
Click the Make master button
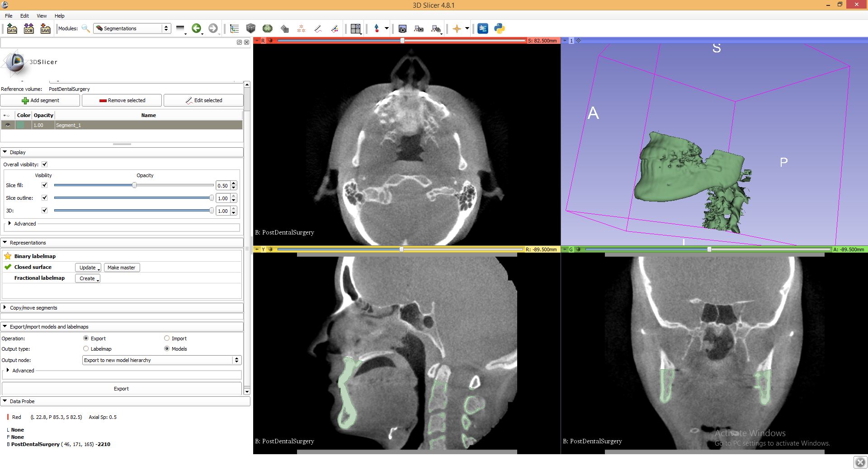122,268
